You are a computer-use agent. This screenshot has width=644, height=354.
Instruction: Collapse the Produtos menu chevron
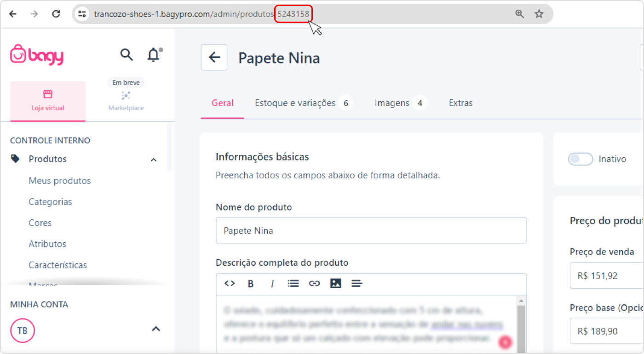154,160
